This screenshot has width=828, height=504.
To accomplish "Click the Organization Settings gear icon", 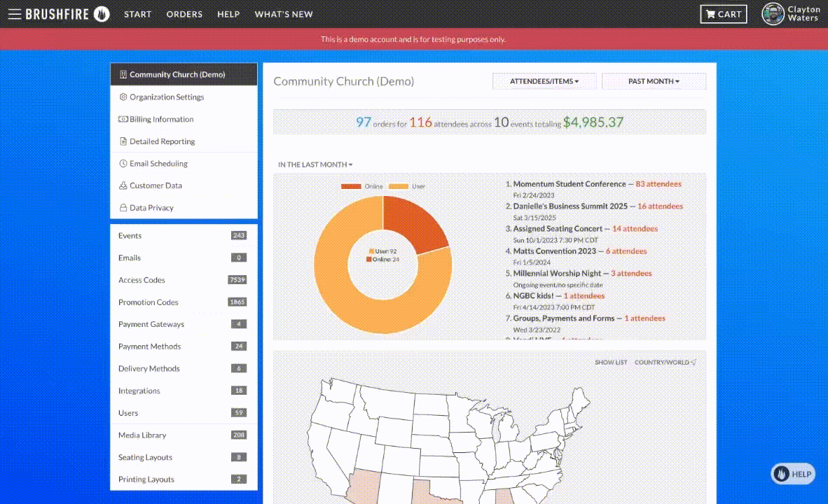I will pos(123,97).
